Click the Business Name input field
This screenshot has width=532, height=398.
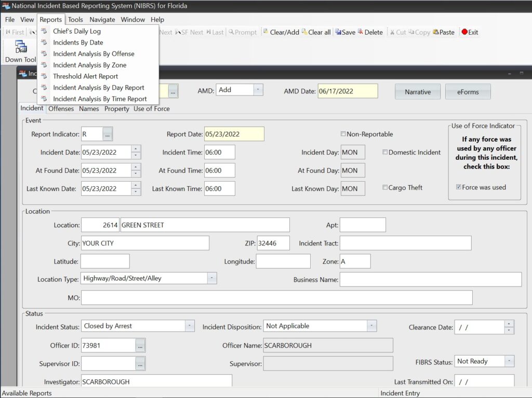point(430,280)
